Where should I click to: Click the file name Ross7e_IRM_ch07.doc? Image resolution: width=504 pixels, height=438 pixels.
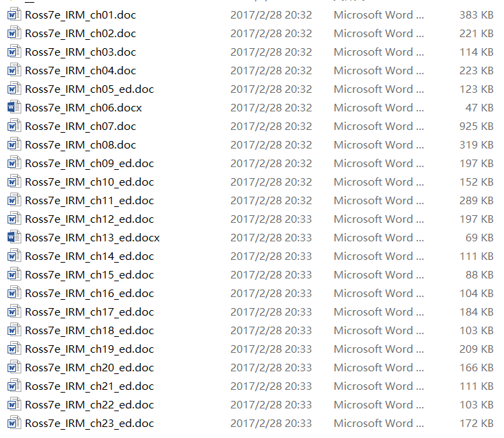pos(80,127)
